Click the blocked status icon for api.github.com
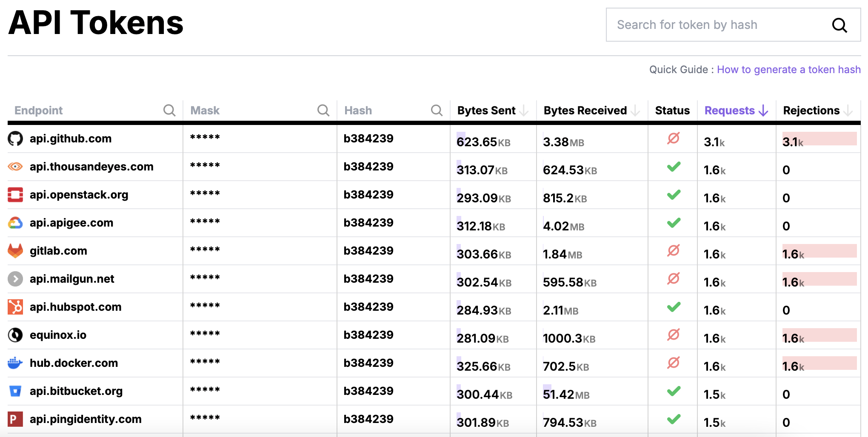The width and height of the screenshot is (868, 437). (673, 138)
